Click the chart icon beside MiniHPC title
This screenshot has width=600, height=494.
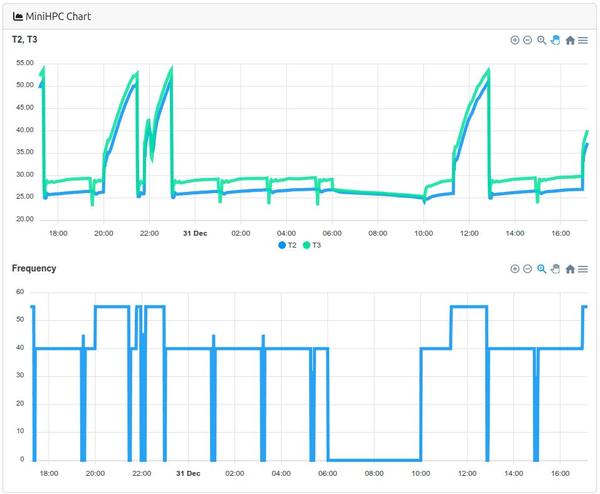(18, 15)
